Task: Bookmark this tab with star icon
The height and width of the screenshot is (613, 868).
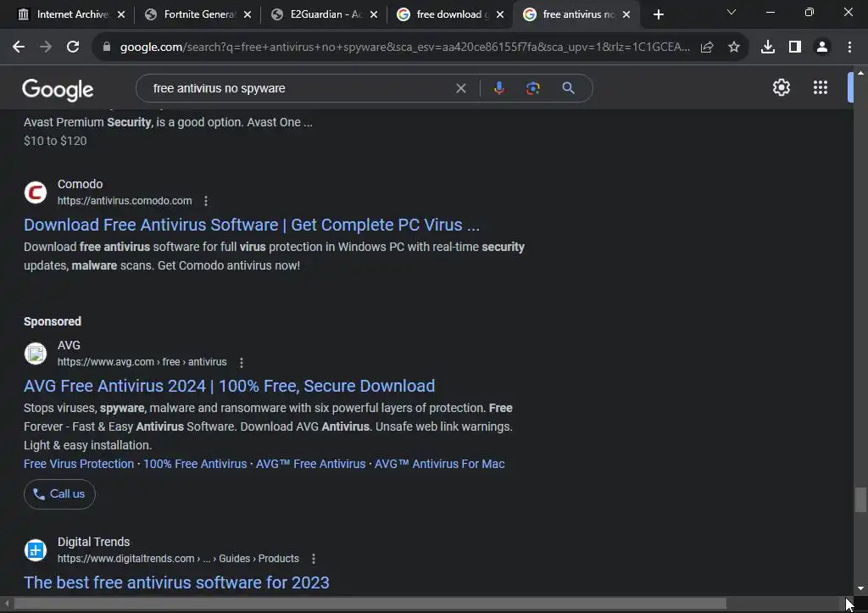Action: pos(734,47)
